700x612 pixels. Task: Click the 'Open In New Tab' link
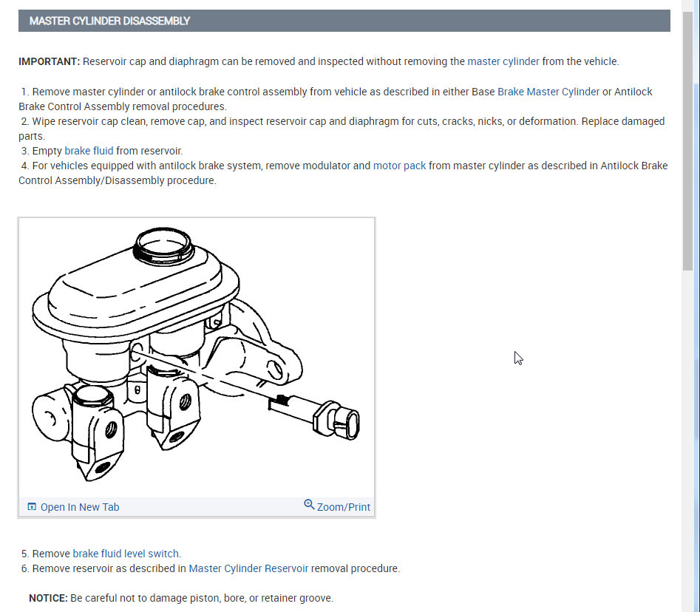point(80,507)
